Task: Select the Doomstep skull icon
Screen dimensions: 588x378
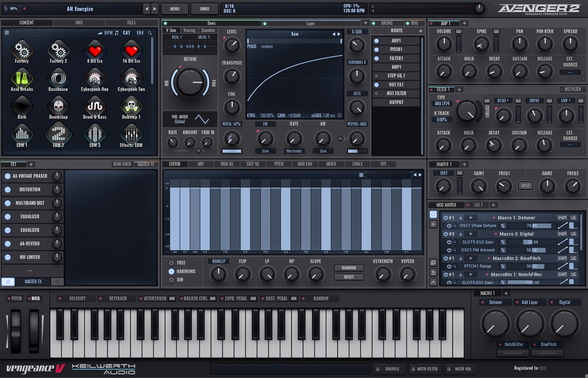Action: (x=58, y=106)
